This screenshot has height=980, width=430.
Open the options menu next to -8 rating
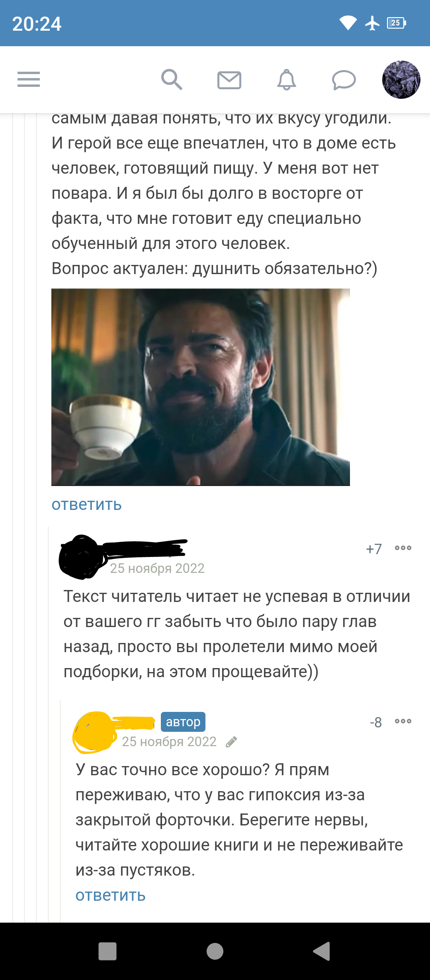click(403, 721)
